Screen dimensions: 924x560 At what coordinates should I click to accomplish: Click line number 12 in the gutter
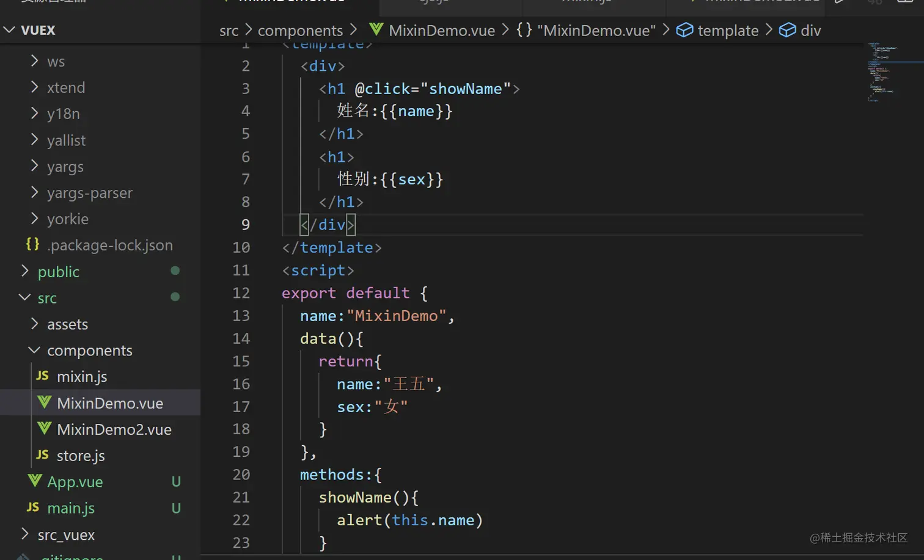pos(241,293)
